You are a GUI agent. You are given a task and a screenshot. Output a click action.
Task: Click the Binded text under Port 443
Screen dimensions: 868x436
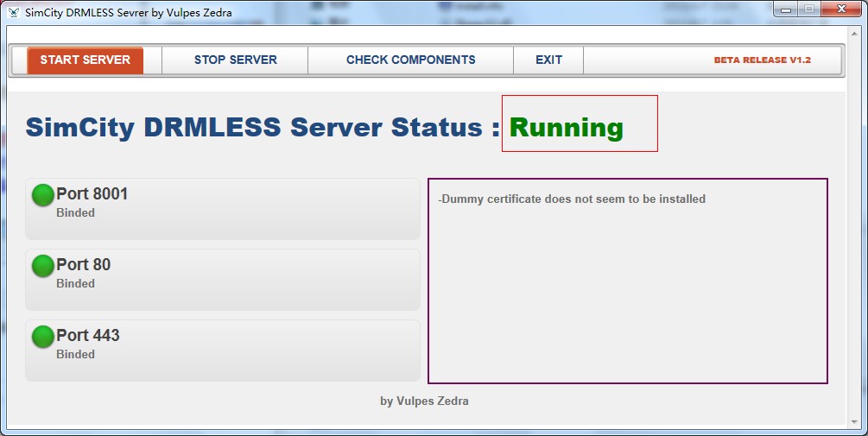(75, 355)
